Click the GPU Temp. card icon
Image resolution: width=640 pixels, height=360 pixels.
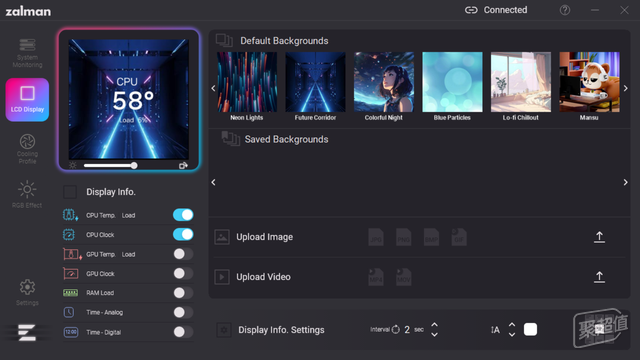click(72, 254)
